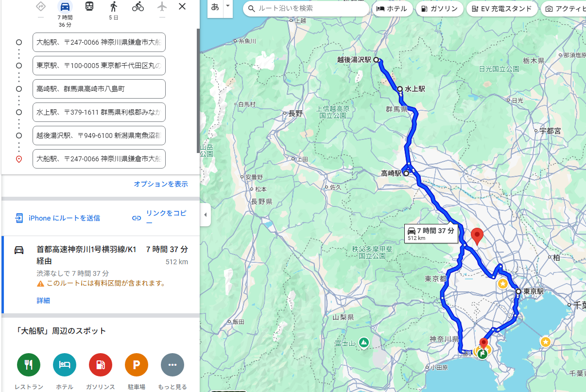Viewport: 586px width, 392px height.
Task: Show parking (駐車場) spots nearby
Action: click(137, 365)
